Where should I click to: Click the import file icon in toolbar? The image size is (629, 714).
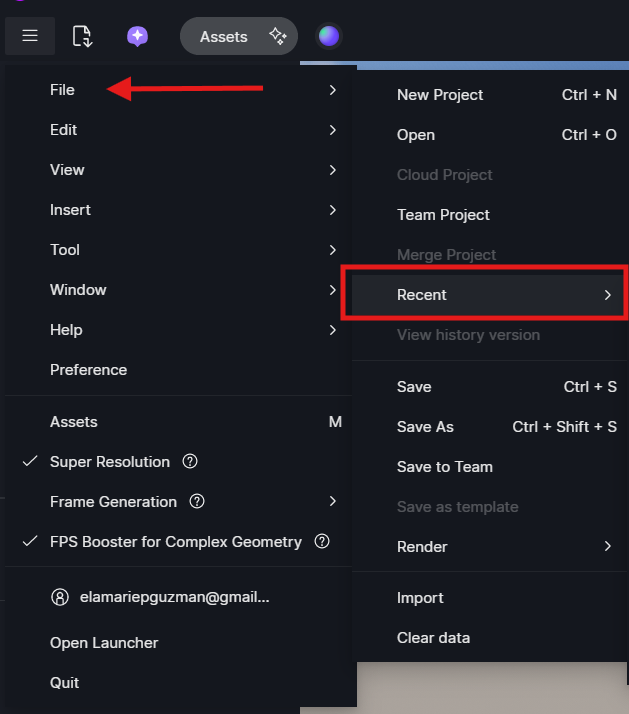[x=82, y=37]
